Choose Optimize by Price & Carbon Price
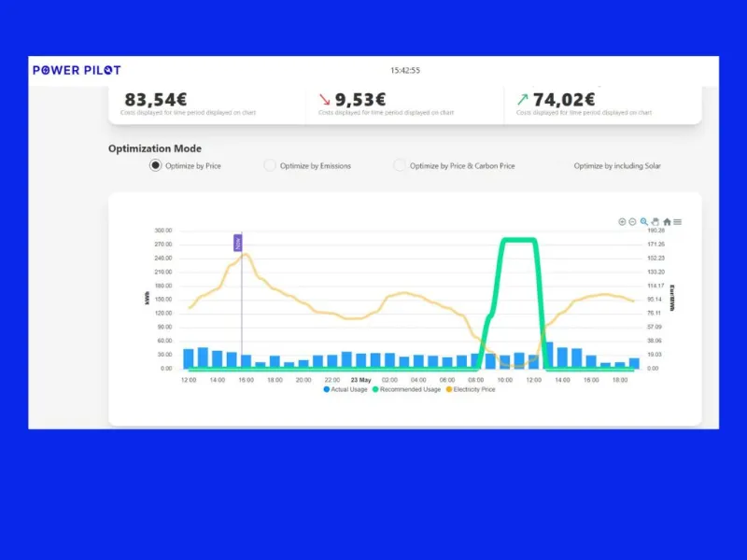747x560 pixels. [400, 165]
